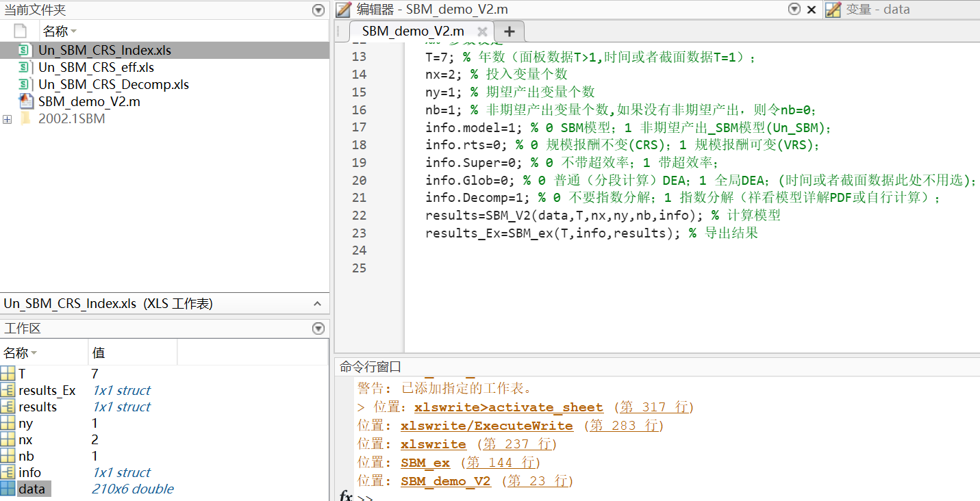This screenshot has width=980, height=501.
Task: Click line number 22 in the editor gutter
Action: [x=359, y=215]
